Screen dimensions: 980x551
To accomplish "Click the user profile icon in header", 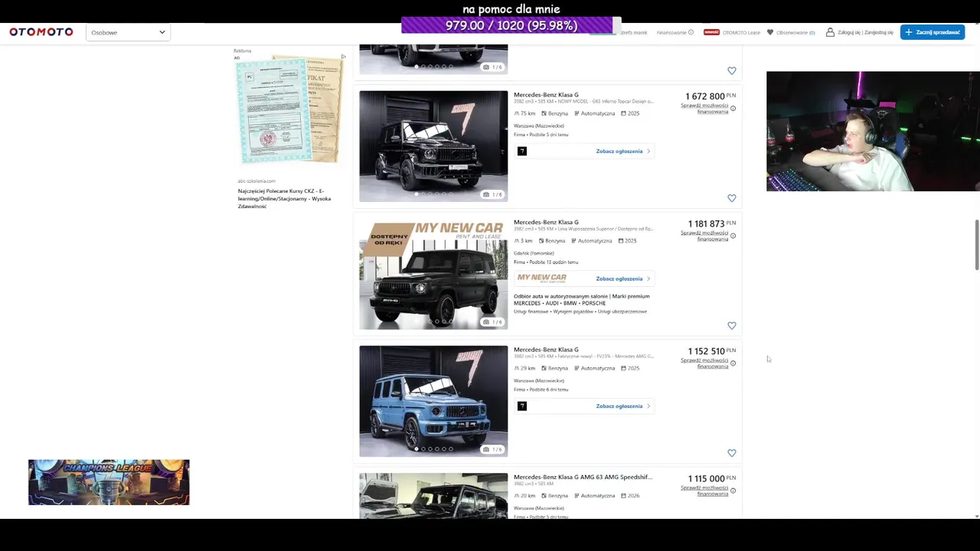I will [830, 32].
